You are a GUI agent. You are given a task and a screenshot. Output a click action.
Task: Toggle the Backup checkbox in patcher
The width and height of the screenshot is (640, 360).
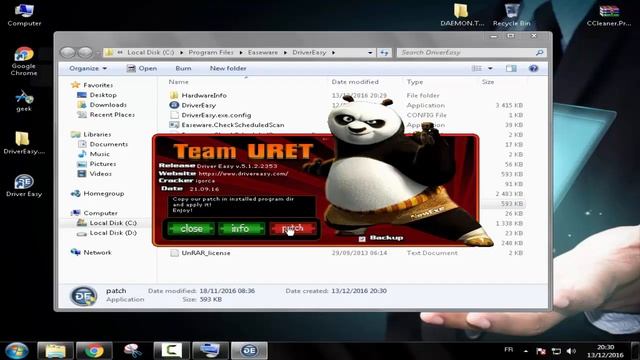[362, 239]
